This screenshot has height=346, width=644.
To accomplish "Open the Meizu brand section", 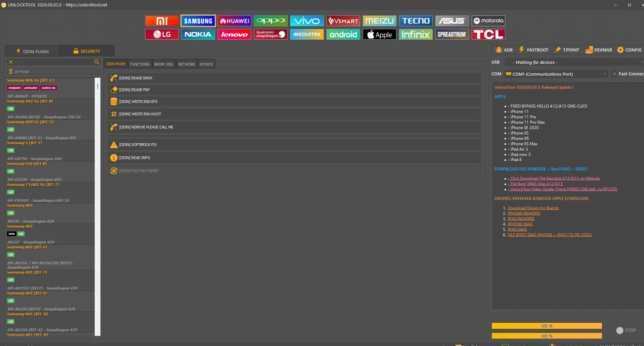I will coord(379,21).
